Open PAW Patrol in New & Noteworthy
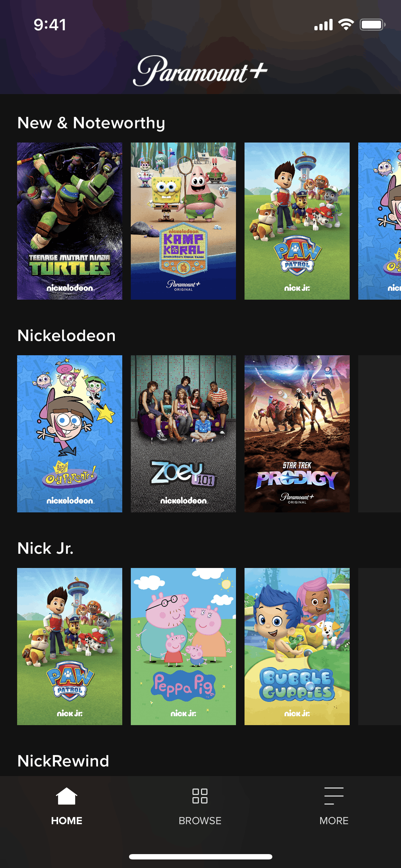This screenshot has width=401, height=868. [x=297, y=221]
